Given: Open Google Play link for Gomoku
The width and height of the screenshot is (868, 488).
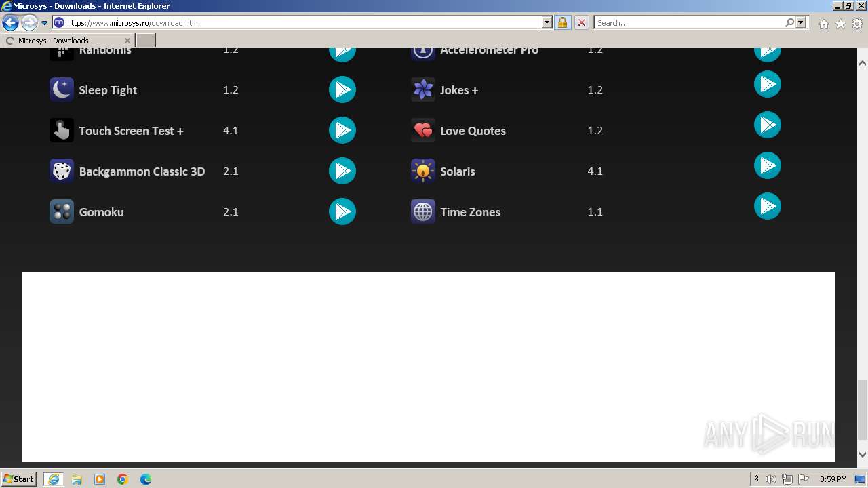Looking at the screenshot, I should (x=342, y=211).
